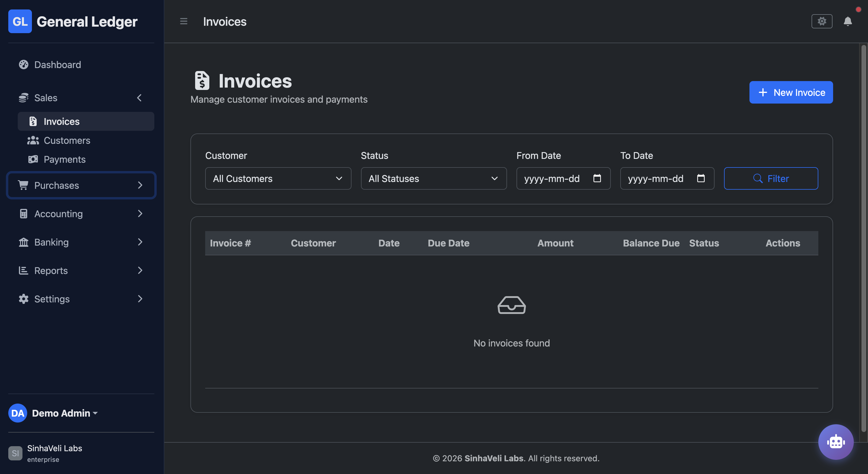Viewport: 868px width, 474px height.
Task: Click the page vertical scrollbar
Action: (863, 238)
